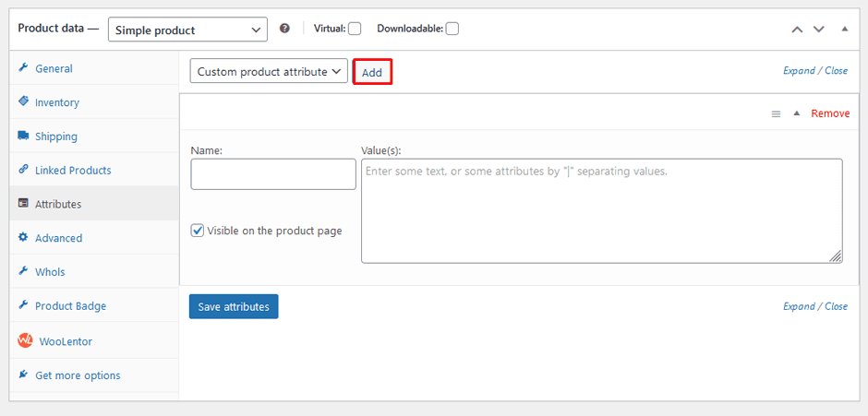Open the General tab
The width and height of the screenshot is (868, 416).
click(x=94, y=68)
